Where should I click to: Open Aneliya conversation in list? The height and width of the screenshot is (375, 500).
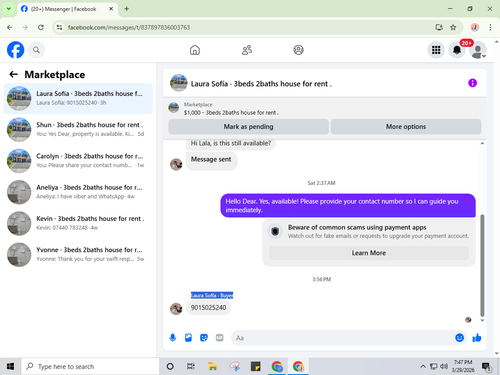[78, 192]
